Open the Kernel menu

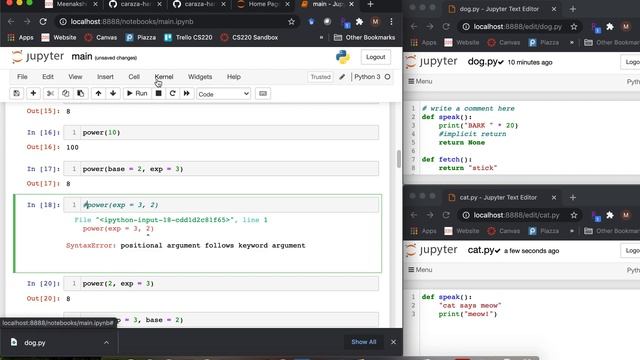coord(164,77)
